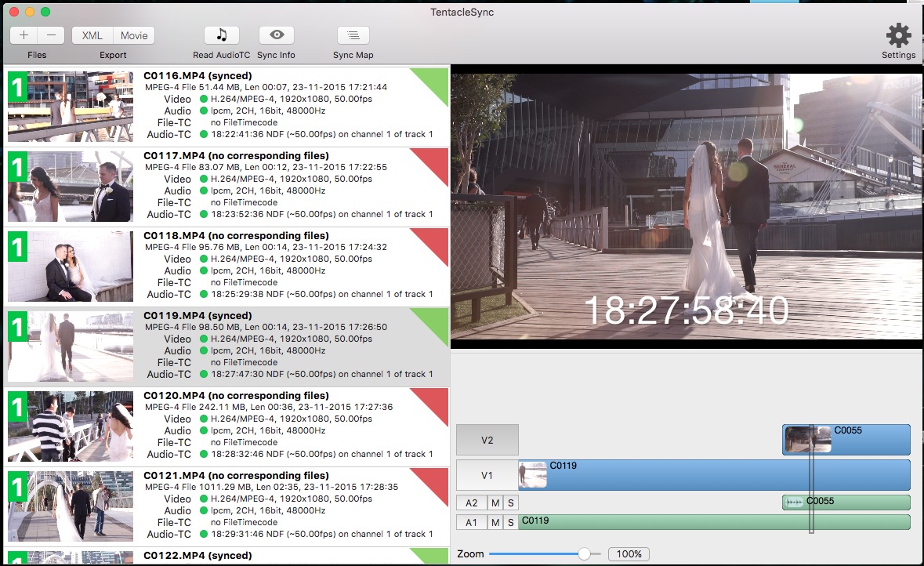Select the C0055 video clip on V2
The image size is (924, 566).
click(x=846, y=440)
